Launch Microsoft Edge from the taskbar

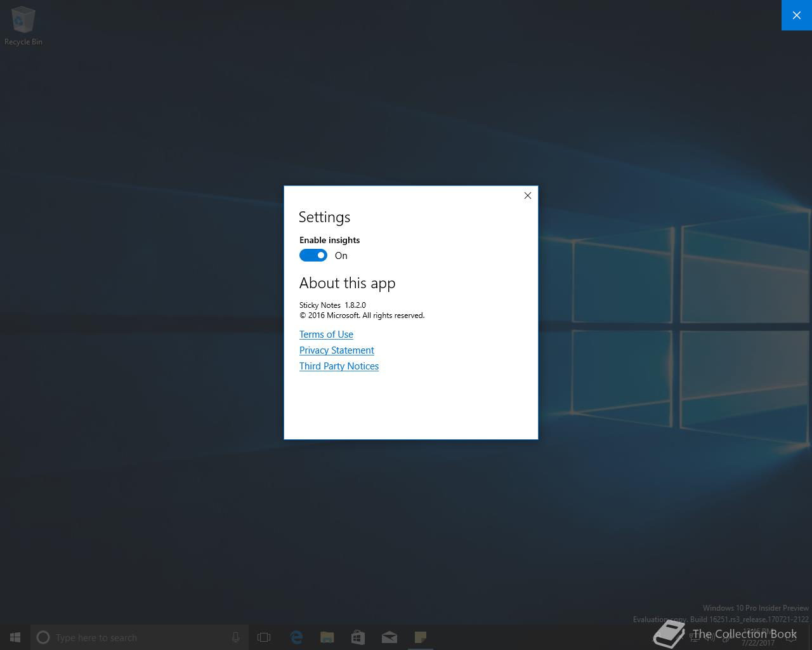(x=296, y=637)
